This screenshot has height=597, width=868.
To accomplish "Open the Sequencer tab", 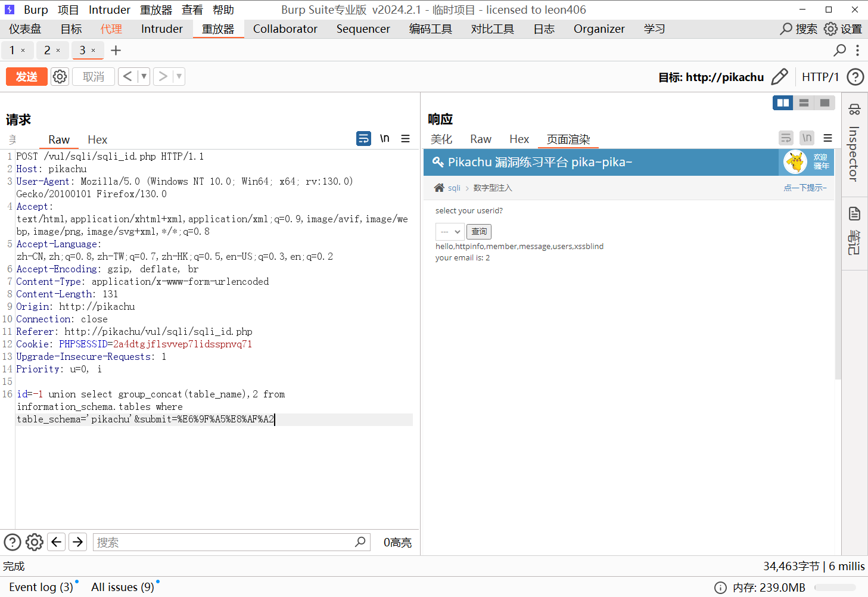I will pos(363,29).
